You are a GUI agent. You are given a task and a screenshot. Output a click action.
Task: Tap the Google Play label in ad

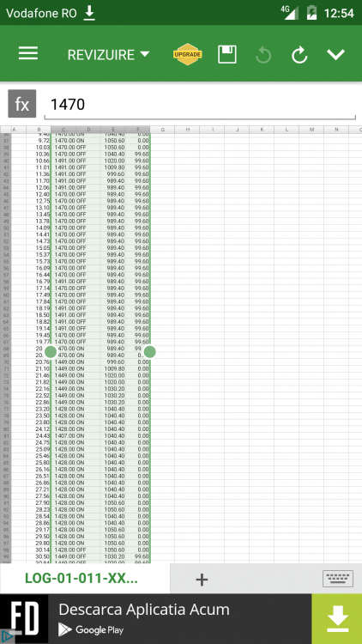(91, 629)
